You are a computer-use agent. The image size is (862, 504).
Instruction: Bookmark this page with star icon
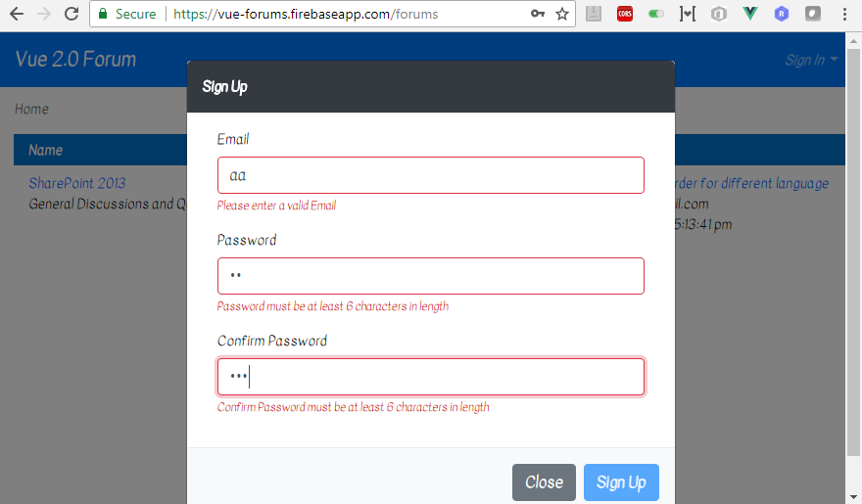pos(562,14)
